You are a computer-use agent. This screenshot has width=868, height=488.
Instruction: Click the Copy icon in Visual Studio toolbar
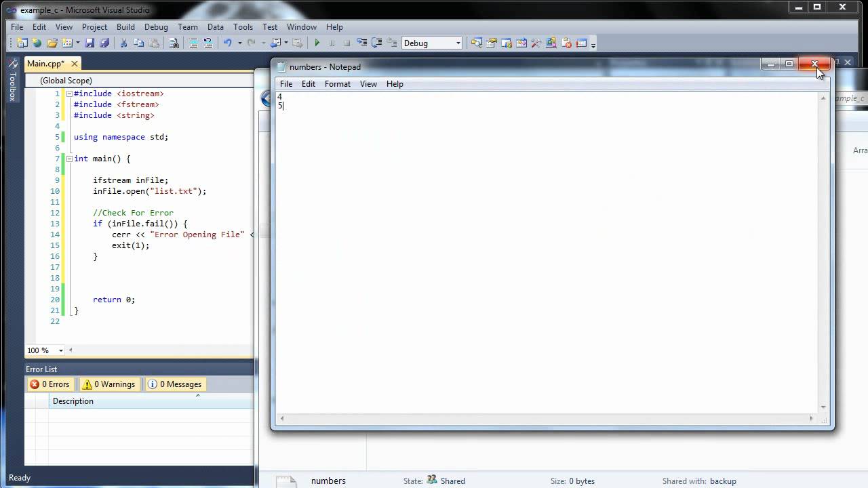tap(138, 43)
